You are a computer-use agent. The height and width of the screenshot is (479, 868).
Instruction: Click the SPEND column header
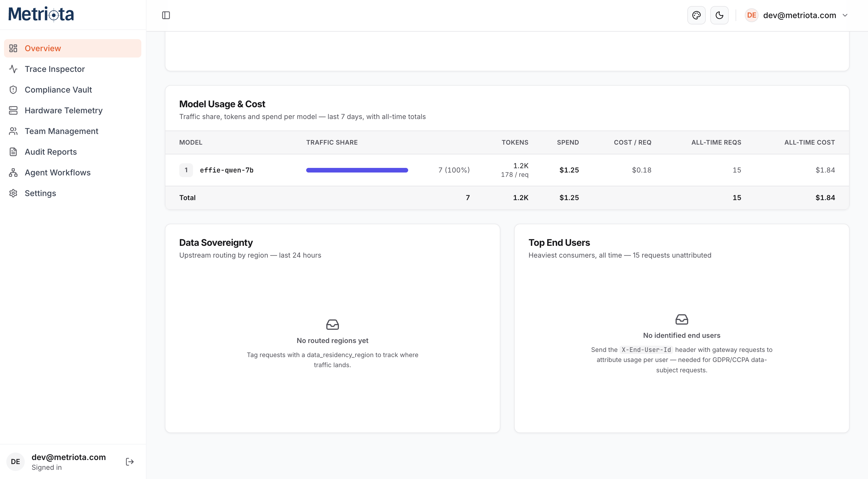pos(568,142)
